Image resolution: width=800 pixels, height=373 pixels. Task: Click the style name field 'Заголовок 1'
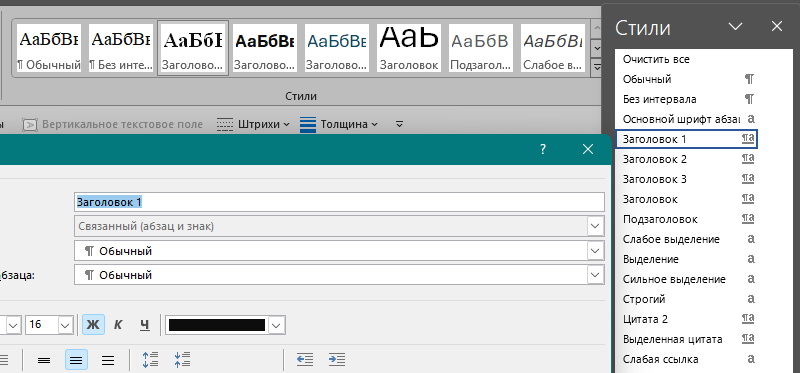tap(339, 202)
